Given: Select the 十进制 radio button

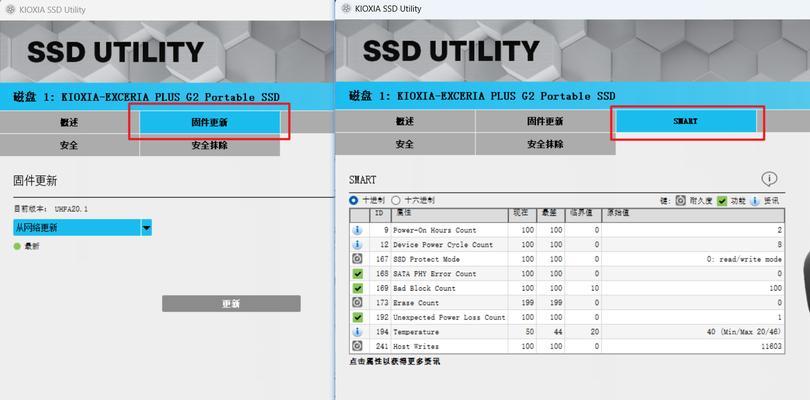Looking at the screenshot, I should [353, 200].
